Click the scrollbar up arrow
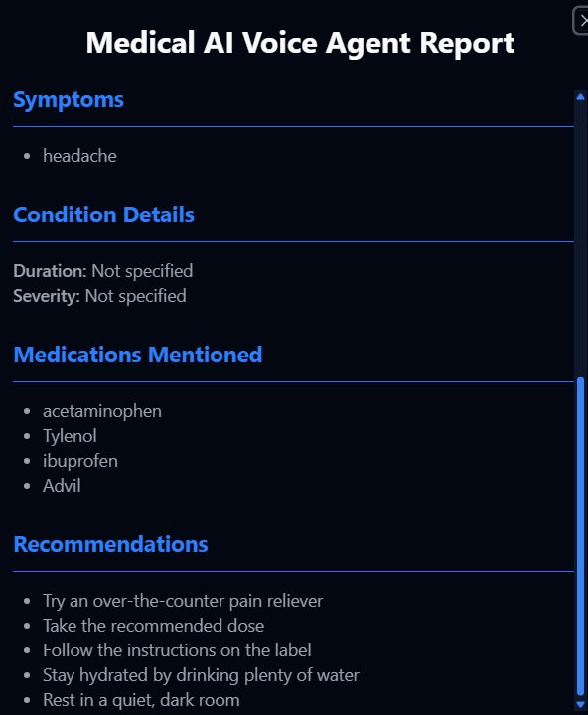Viewport: 588px width, 715px height. coord(580,96)
